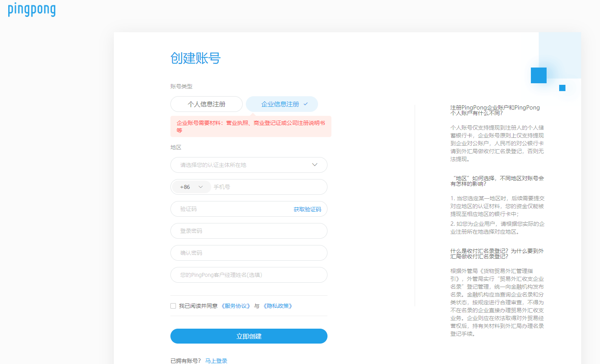Click the PingPong logo
The height and width of the screenshot is (364, 600).
pyautogui.click(x=32, y=9)
